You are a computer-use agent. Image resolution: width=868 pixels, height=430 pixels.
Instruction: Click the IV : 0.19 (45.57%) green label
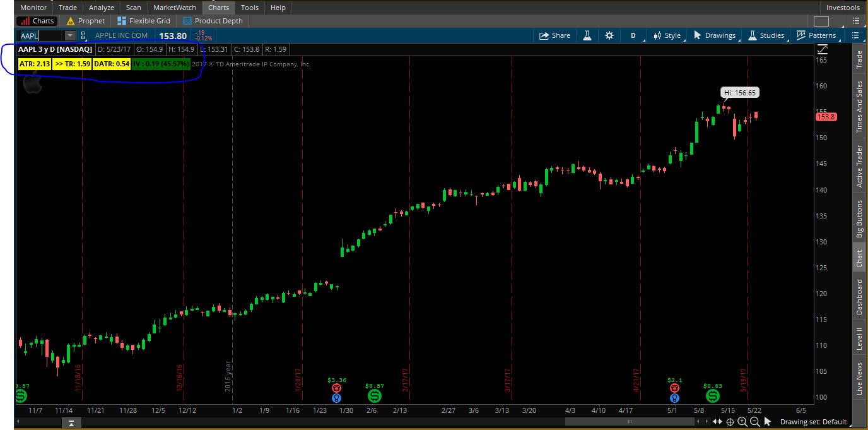pos(161,64)
